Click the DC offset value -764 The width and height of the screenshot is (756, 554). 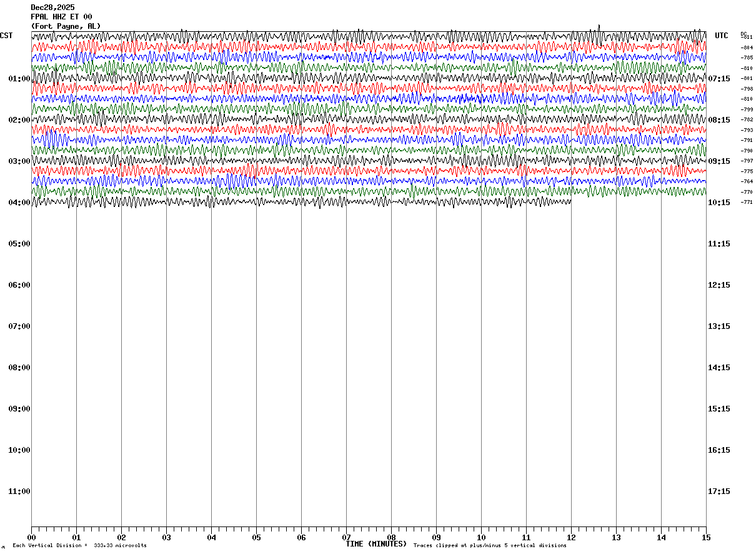point(747,181)
